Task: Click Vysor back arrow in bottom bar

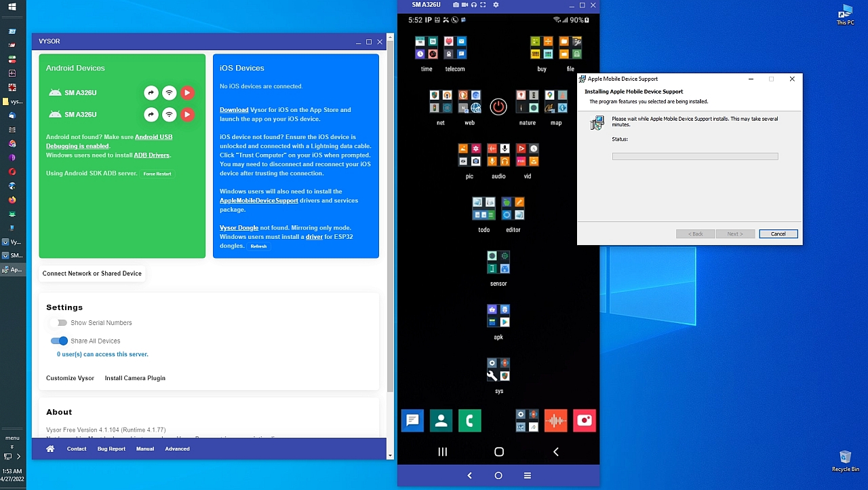Action: (x=469, y=476)
